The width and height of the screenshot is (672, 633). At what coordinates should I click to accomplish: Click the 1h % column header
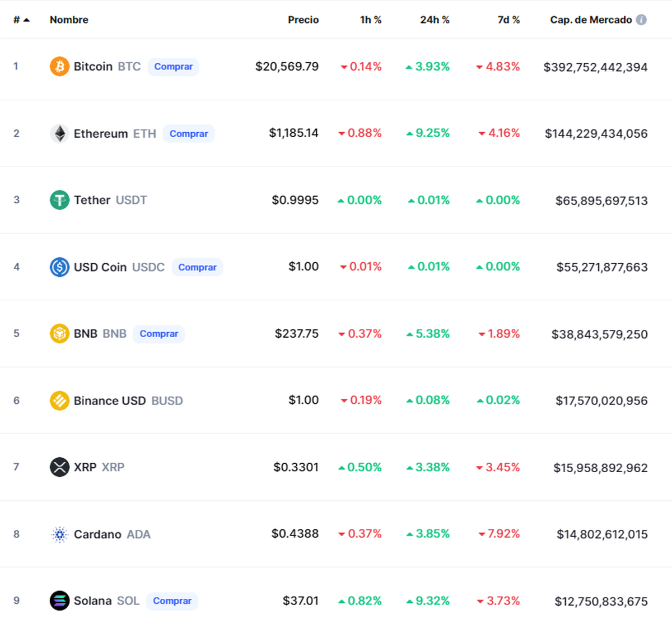371,20
